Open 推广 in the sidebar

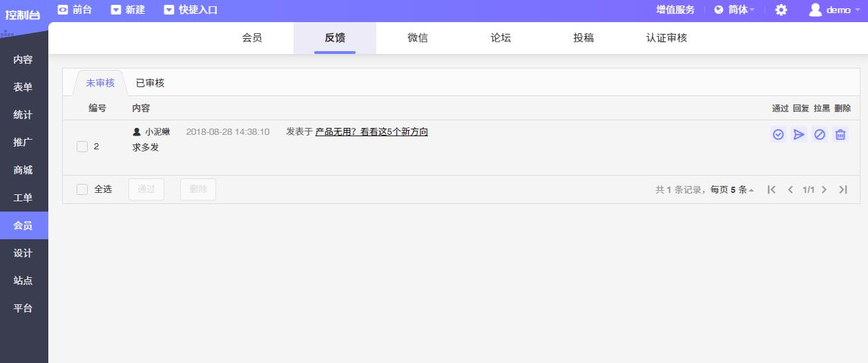23,142
